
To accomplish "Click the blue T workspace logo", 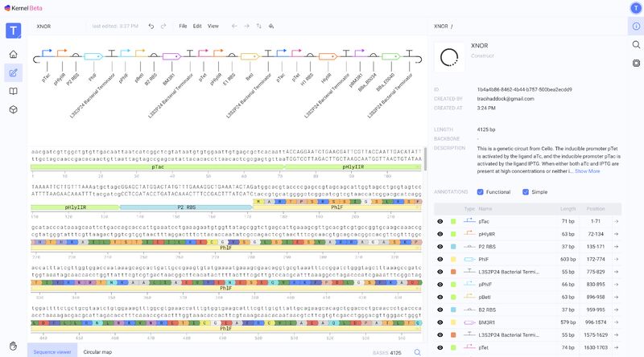I will pyautogui.click(x=13, y=31).
